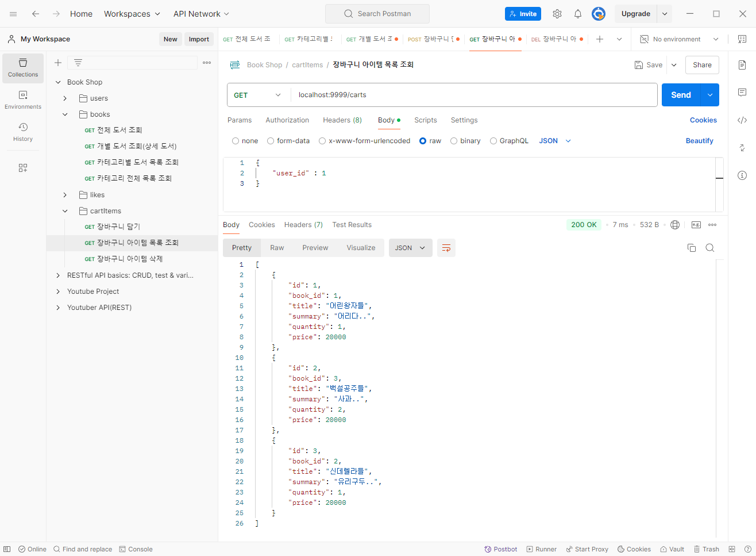Expand the likes folder

click(65, 195)
